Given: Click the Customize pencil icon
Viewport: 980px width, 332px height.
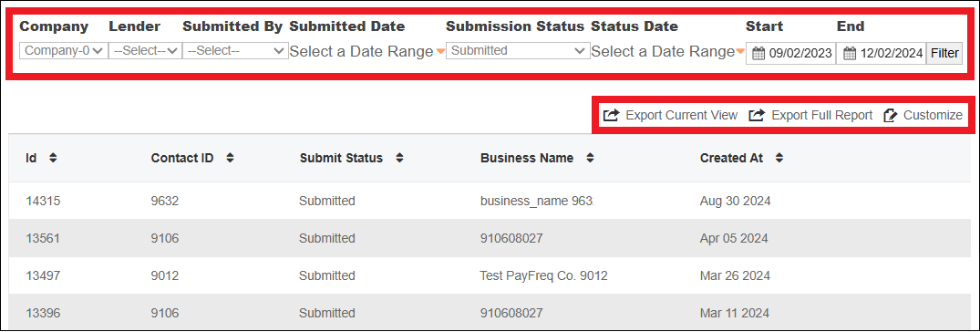Looking at the screenshot, I should click(x=891, y=115).
